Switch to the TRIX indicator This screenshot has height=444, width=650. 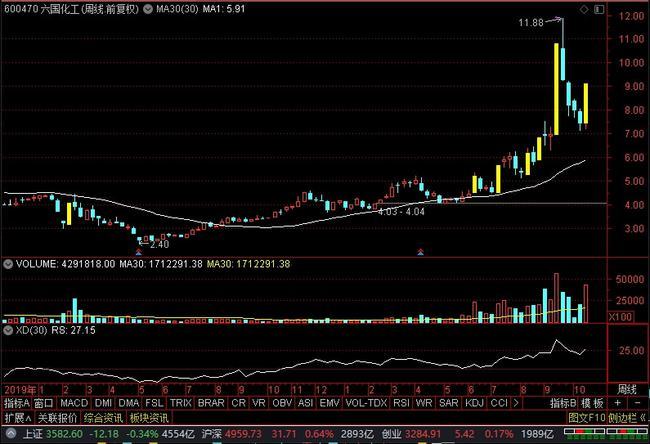coord(181,403)
